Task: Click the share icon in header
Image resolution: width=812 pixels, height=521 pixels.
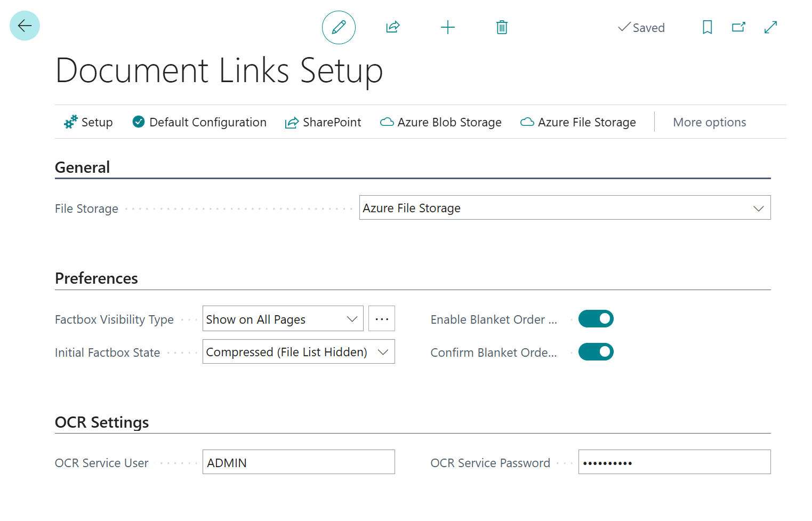Action: (x=393, y=27)
